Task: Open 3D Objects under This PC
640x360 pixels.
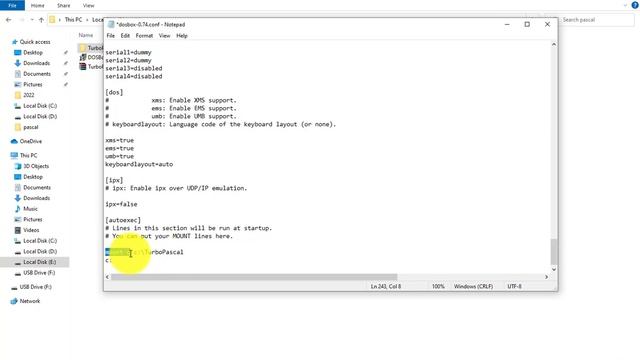Action: click(x=36, y=166)
